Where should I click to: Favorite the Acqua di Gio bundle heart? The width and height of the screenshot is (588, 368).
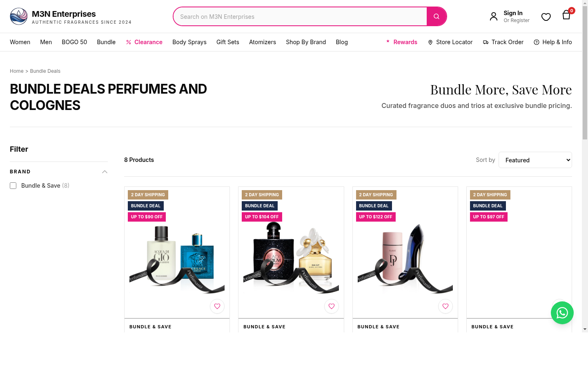click(217, 306)
